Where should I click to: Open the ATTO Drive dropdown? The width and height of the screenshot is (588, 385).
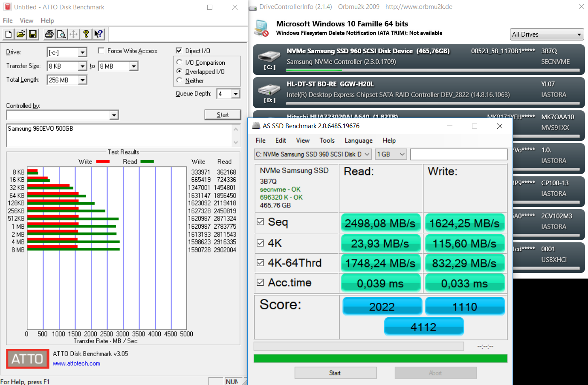click(x=83, y=52)
